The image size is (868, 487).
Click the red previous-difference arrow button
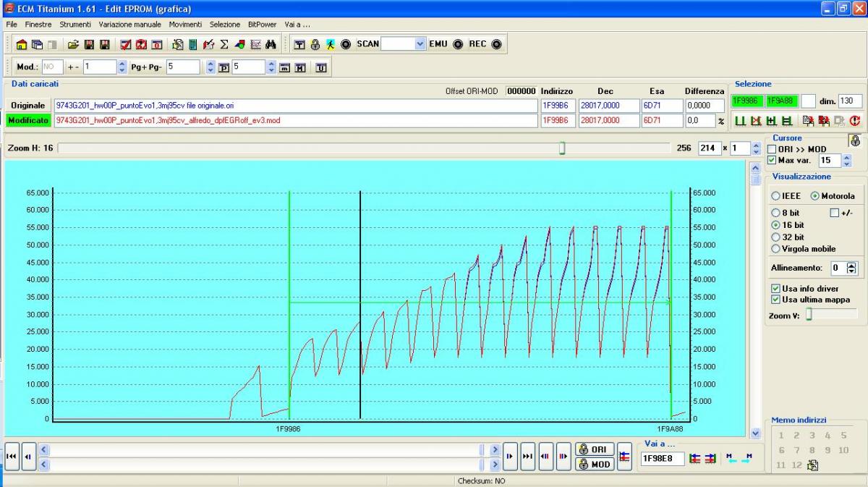(546, 457)
